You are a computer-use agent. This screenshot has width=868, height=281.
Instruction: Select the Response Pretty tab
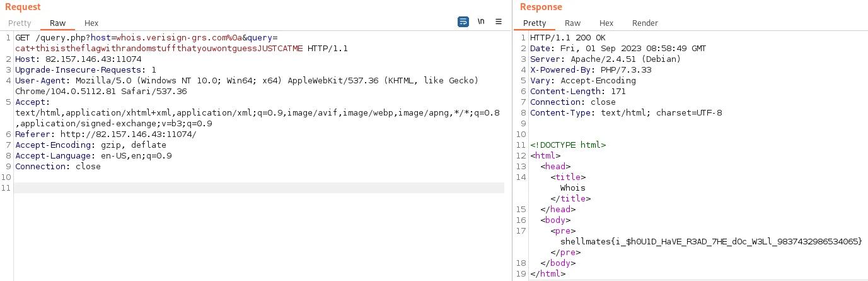535,23
